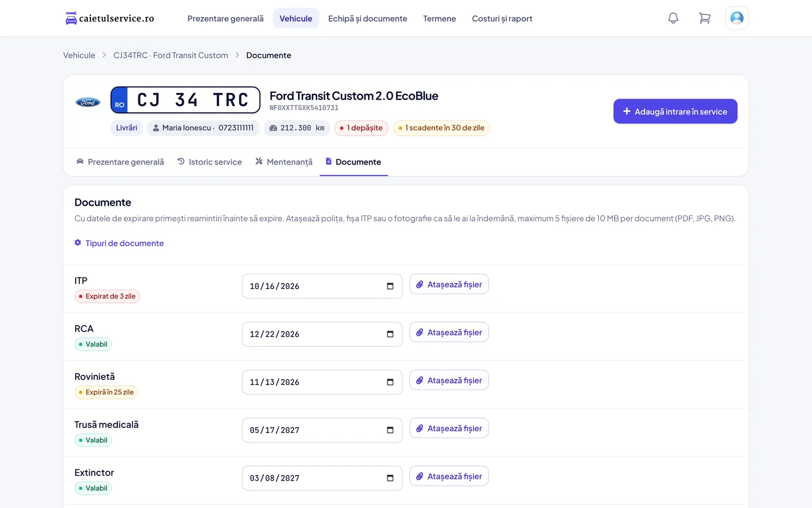Click Ford Transit Custom 2.0 EcoBlue title
This screenshot has width=812, height=508.
[354, 96]
